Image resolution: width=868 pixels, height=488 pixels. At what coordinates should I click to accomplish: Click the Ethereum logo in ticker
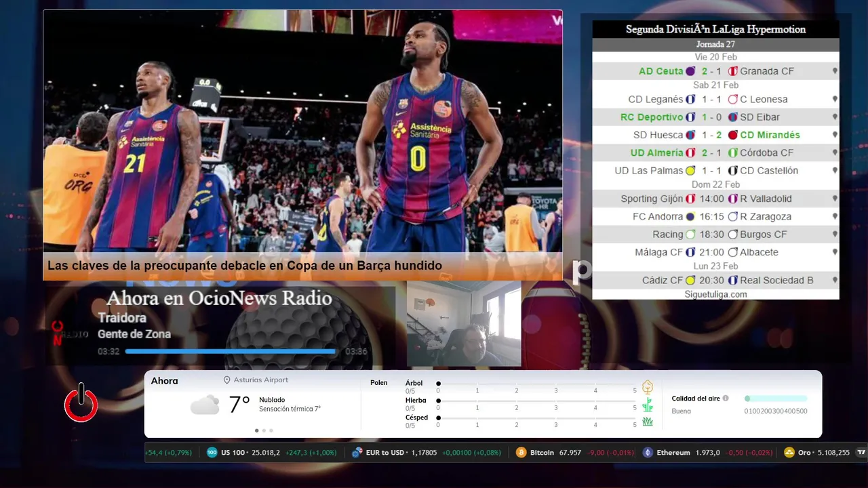pos(648,453)
